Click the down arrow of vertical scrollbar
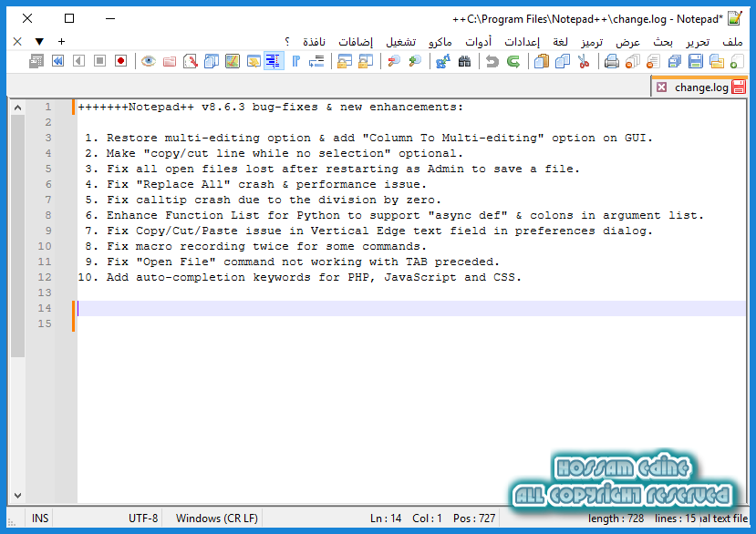 click(x=17, y=495)
